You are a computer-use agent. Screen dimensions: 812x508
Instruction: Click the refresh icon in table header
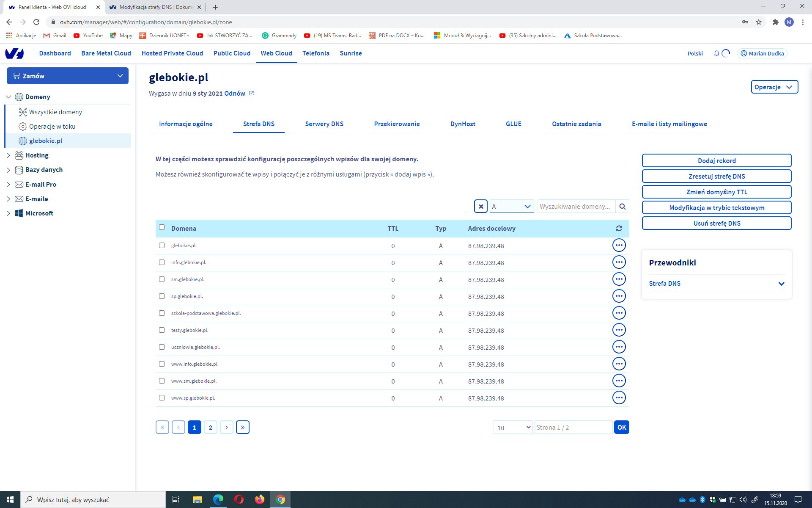point(619,228)
